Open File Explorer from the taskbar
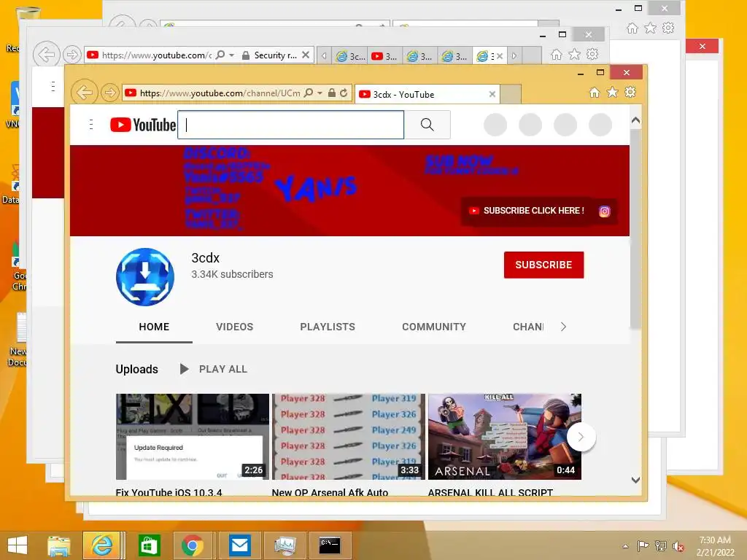The width and height of the screenshot is (747, 560). [58, 545]
